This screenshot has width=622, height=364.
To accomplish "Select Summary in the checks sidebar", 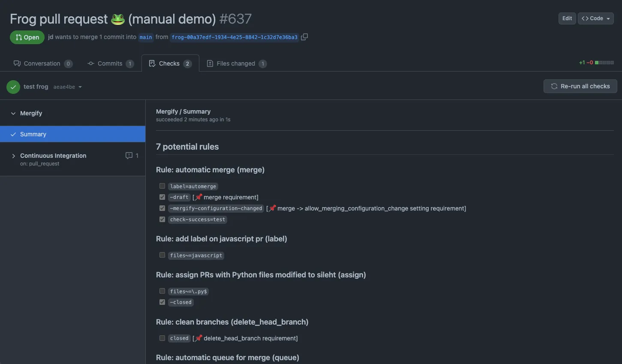I will click(x=33, y=134).
